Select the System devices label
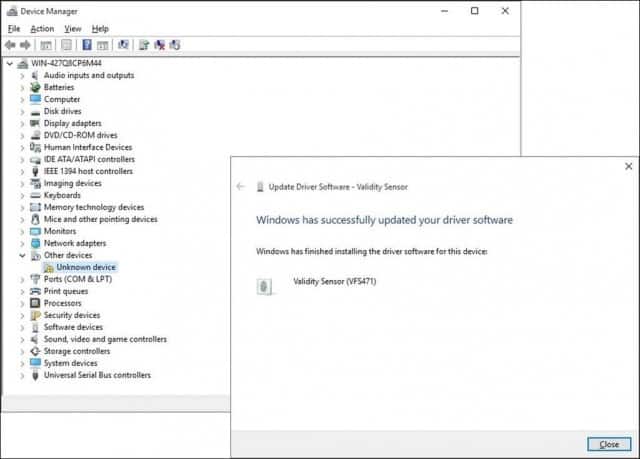Screen dimensions: 640x459 click(71, 363)
